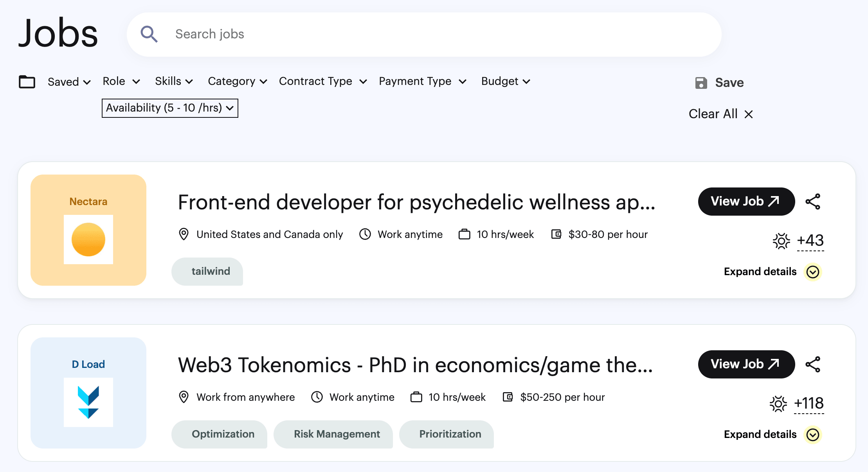868x472 pixels.
Task: View Job for Web3 Tokenomics listing
Action: coord(746,364)
